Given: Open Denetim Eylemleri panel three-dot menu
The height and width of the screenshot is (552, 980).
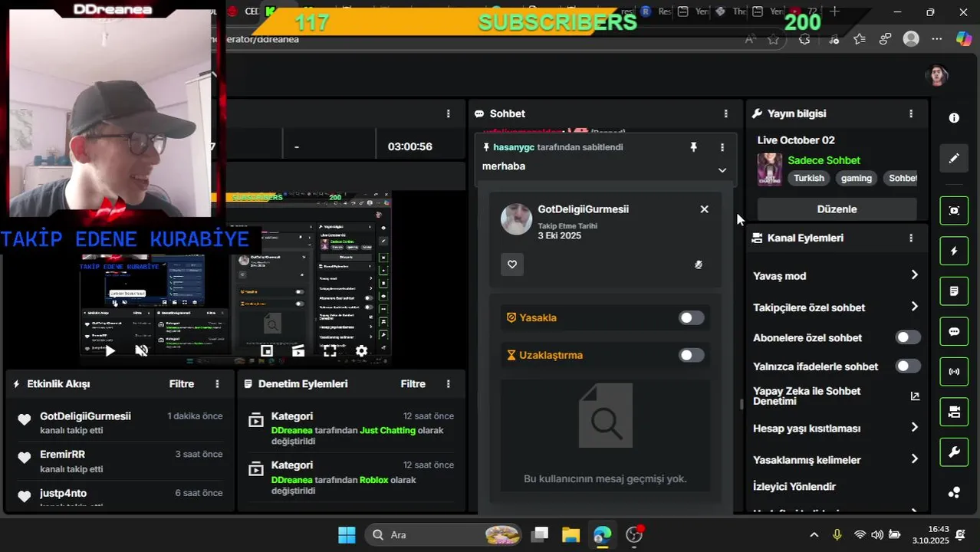Looking at the screenshot, I should tap(449, 383).
